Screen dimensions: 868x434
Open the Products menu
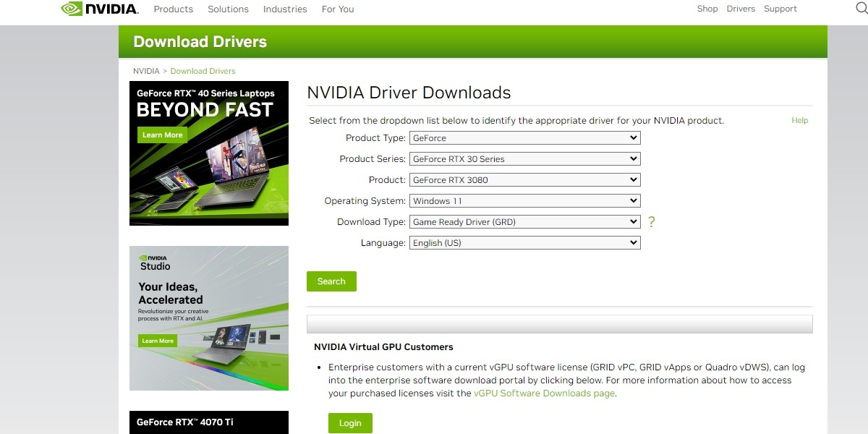click(x=173, y=9)
